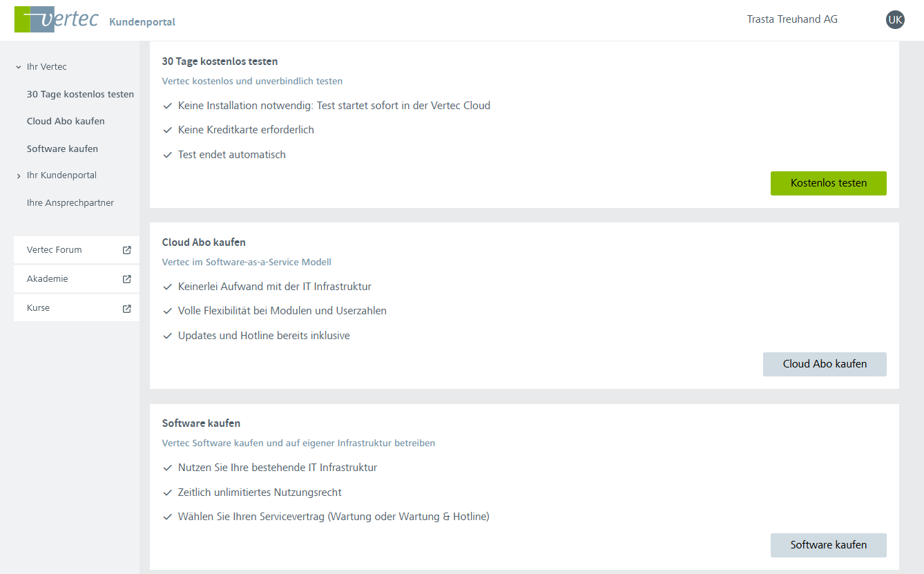Open Cloud Abo kaufen in sidebar
Image resolution: width=924 pixels, height=574 pixels.
[66, 121]
